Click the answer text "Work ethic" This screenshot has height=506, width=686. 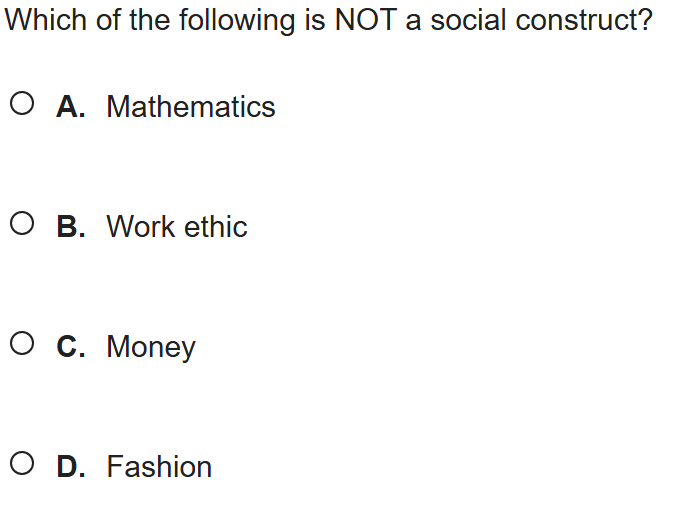(176, 227)
